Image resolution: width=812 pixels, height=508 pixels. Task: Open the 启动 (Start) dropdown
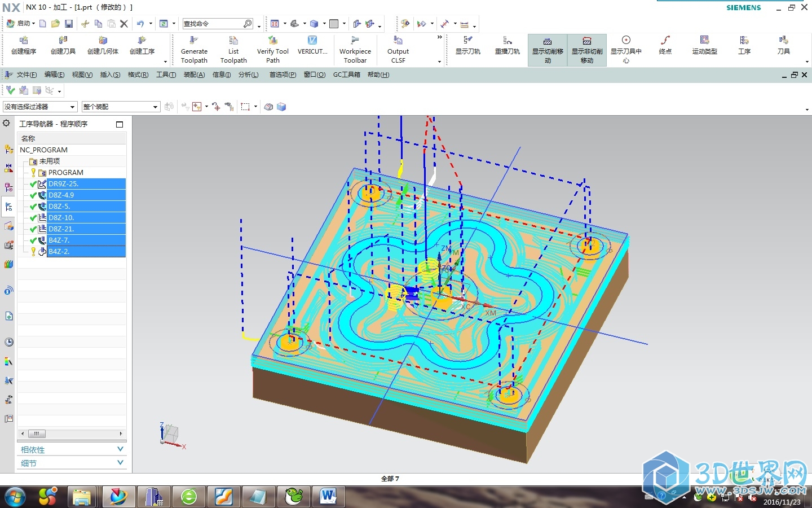tap(21, 24)
